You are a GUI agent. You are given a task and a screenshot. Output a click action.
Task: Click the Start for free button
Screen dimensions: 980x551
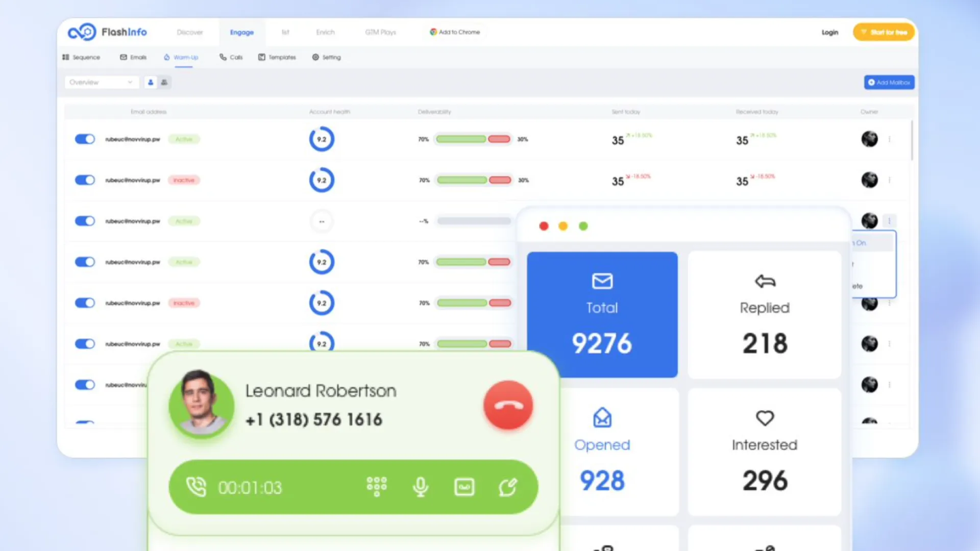(884, 32)
